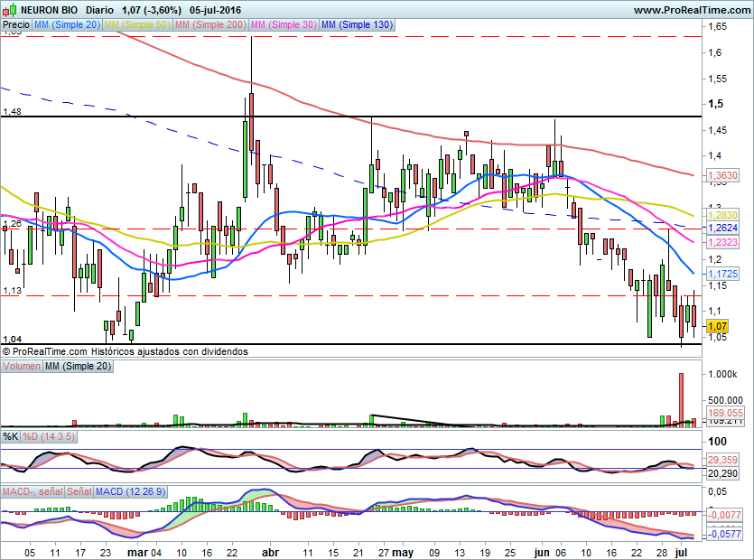This screenshot has height=560, width=754.
Task: Select the MM (Simple 20) moving average label
Action: click(x=67, y=25)
